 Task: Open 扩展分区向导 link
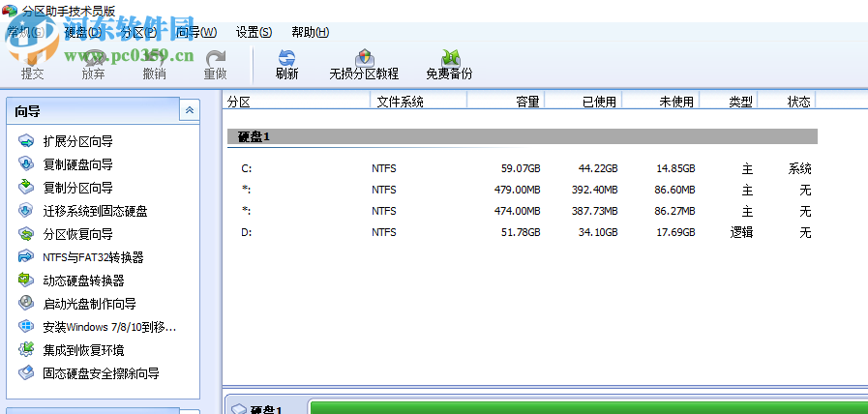(x=77, y=141)
